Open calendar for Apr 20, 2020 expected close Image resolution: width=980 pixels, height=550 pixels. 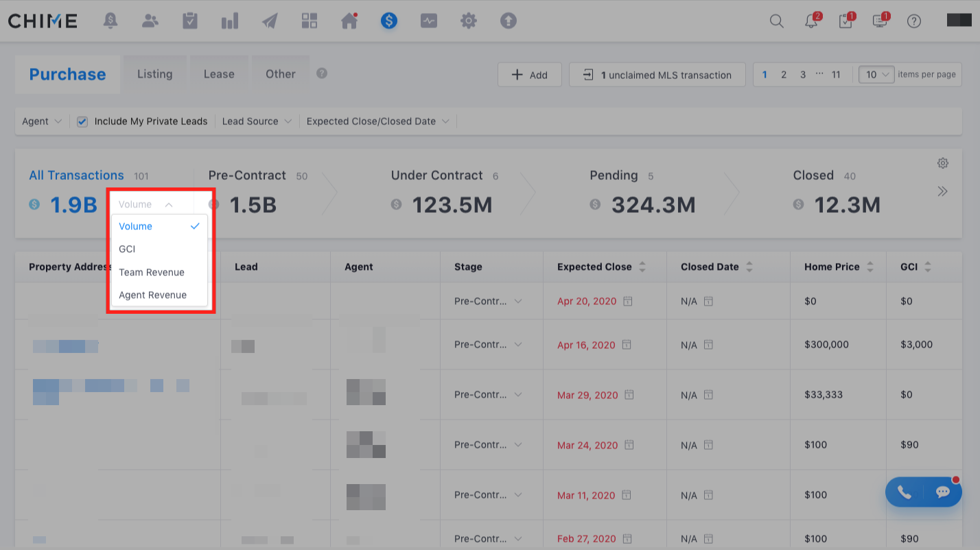click(x=629, y=301)
